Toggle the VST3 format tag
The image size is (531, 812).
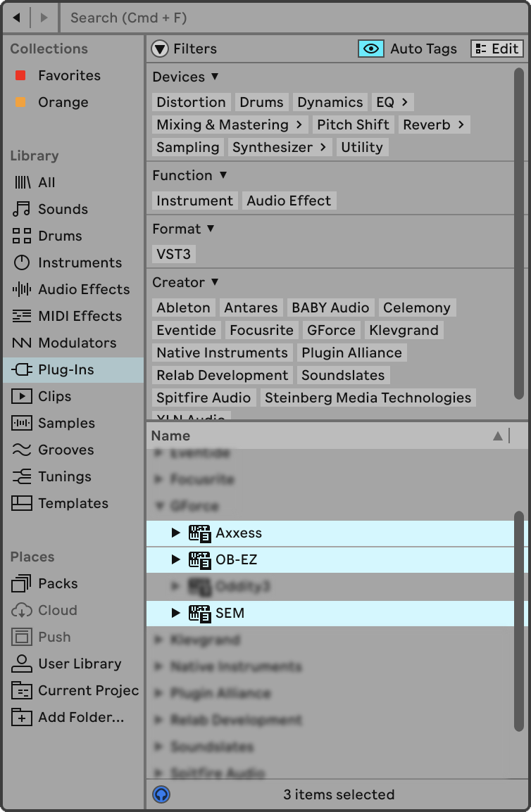click(x=174, y=254)
